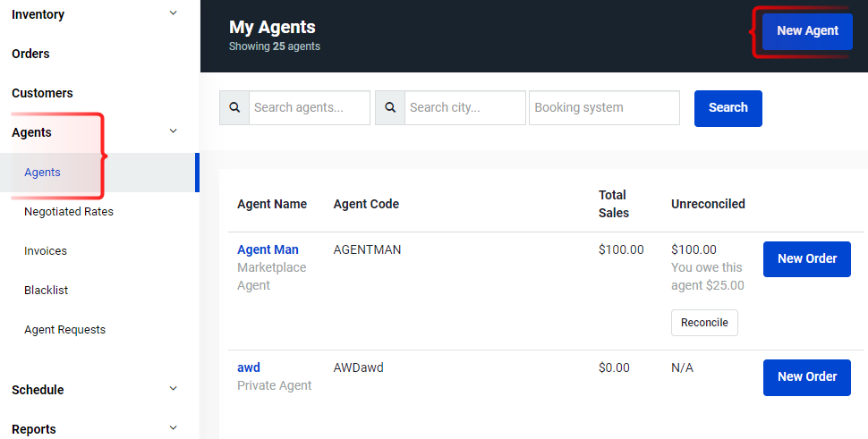Expand the Reports menu chevron
The height and width of the screenshot is (439, 868).
point(174,428)
